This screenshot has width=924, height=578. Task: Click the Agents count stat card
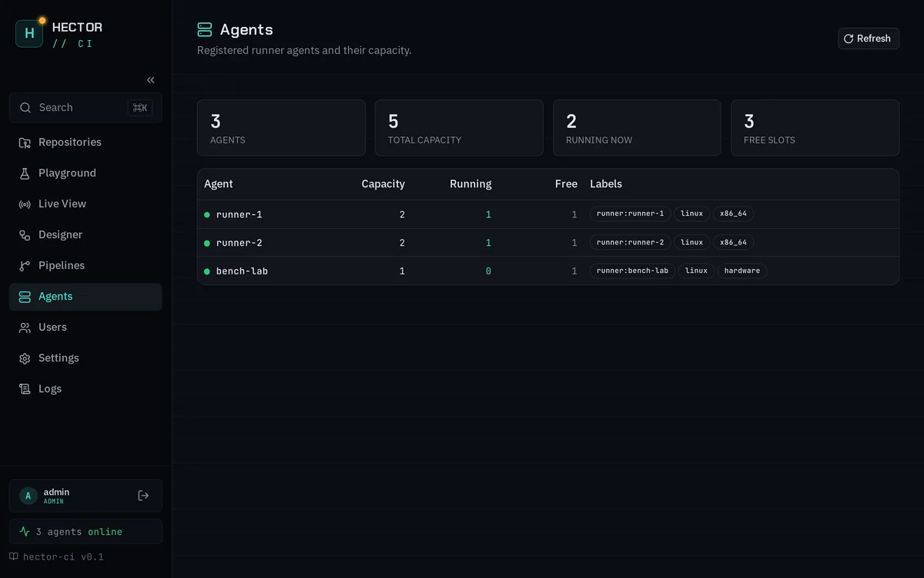[x=281, y=128]
